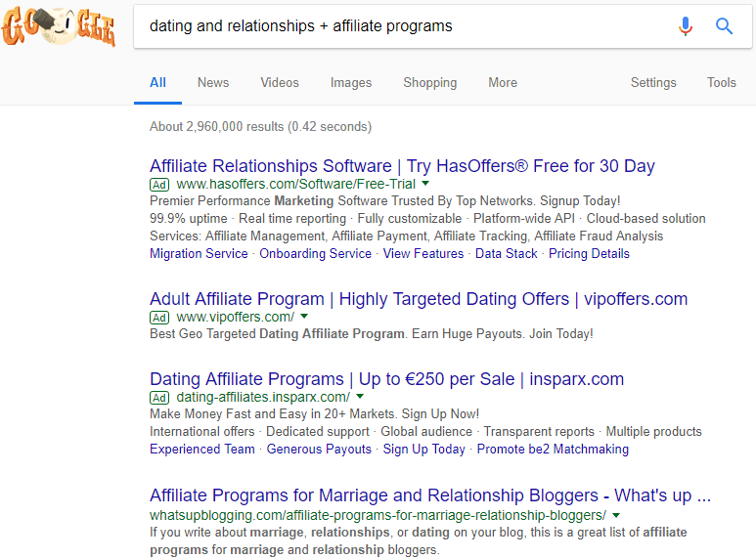Click the www.vipoffers.com/ URL text
The image size is (756, 559).
[236, 317]
